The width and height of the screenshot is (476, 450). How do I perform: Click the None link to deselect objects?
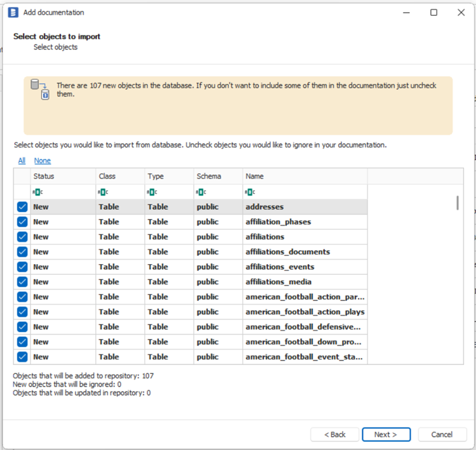point(43,161)
